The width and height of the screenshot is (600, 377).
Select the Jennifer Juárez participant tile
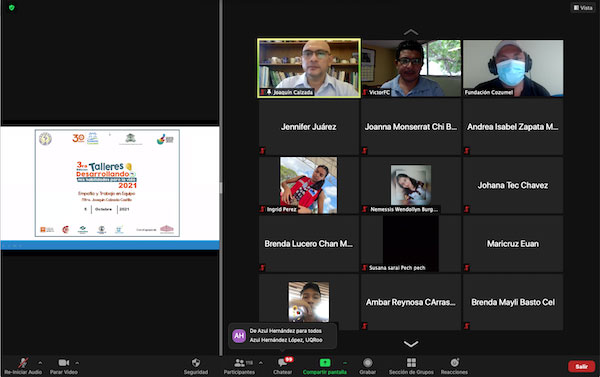[x=309, y=127]
